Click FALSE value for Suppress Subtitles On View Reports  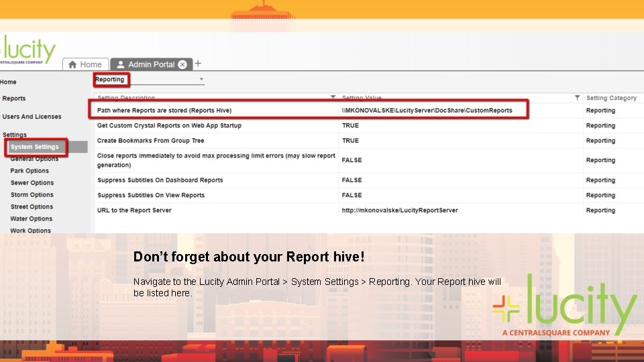tap(352, 195)
